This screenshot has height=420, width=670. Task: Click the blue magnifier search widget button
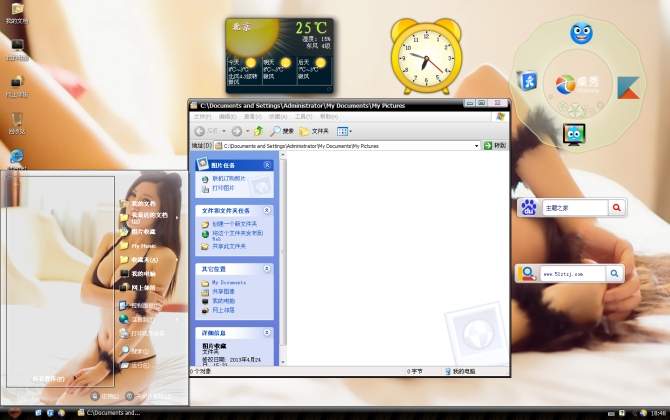[x=614, y=273]
